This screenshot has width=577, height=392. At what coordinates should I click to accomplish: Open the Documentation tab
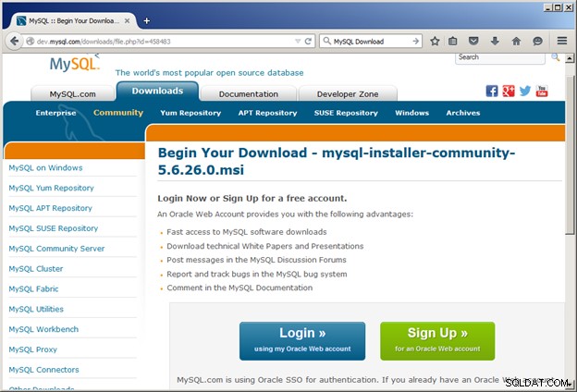pos(249,94)
